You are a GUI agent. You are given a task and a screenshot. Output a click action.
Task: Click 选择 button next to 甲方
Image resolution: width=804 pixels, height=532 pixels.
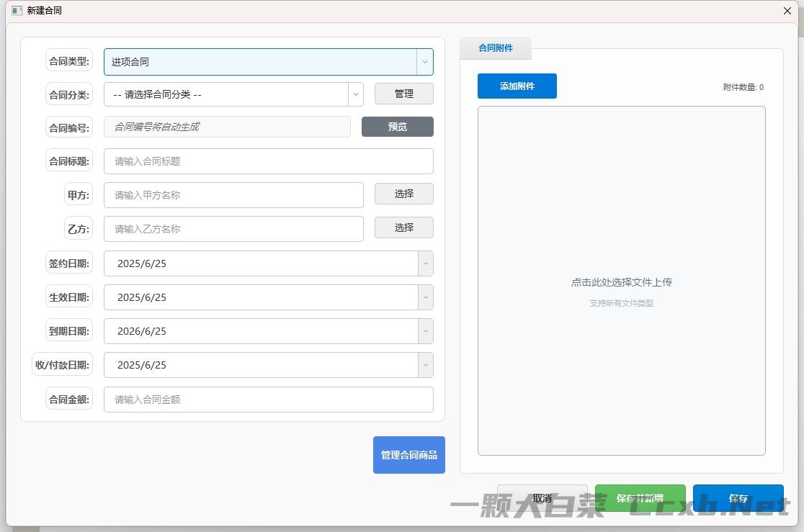click(403, 194)
